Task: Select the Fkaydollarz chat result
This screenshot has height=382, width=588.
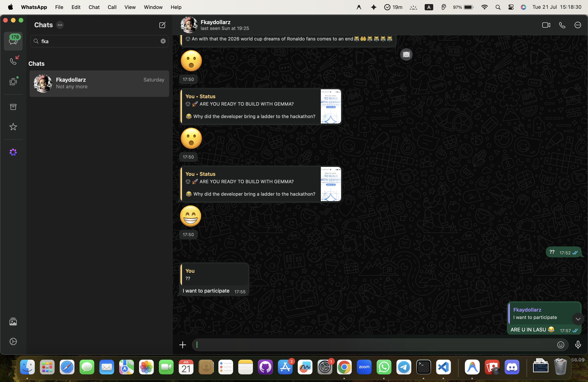Action: click(x=99, y=83)
